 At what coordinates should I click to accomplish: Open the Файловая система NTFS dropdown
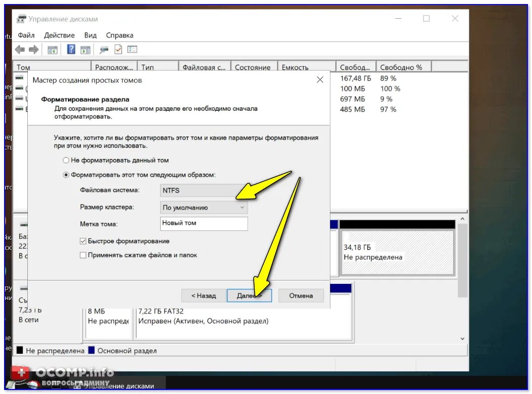pyautogui.click(x=204, y=190)
